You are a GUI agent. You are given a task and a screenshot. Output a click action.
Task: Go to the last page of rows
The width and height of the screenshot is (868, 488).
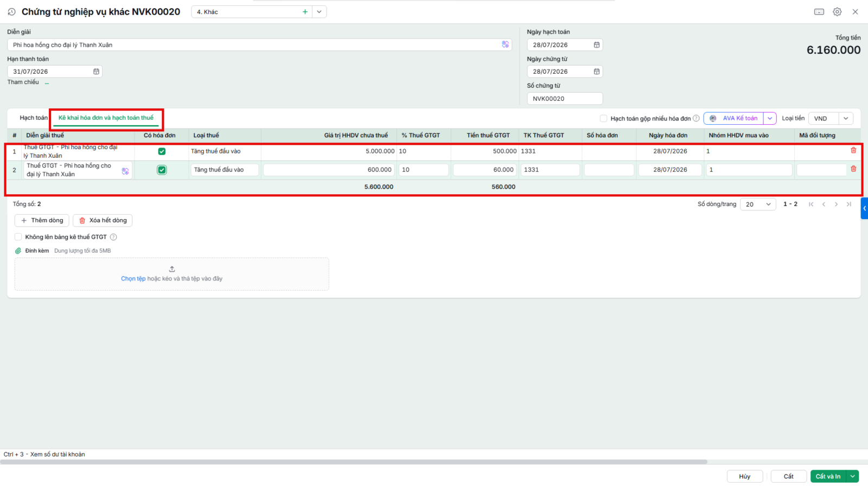click(x=849, y=204)
